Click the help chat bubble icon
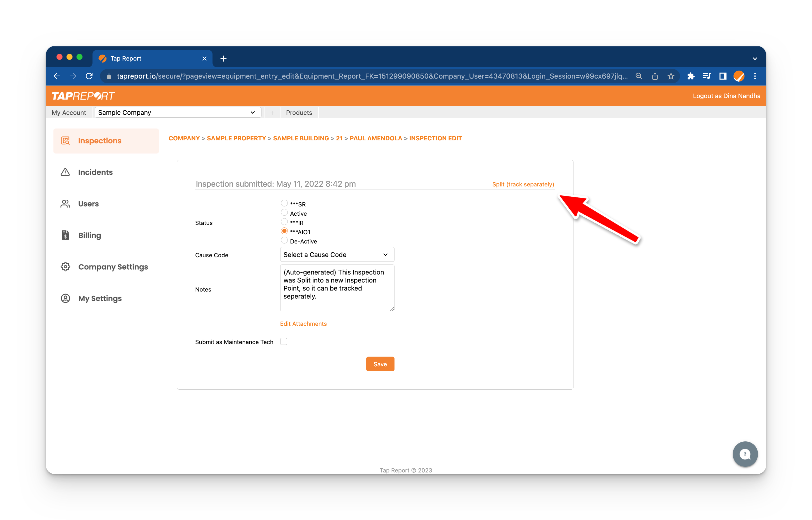The image size is (812, 520). coord(744,454)
